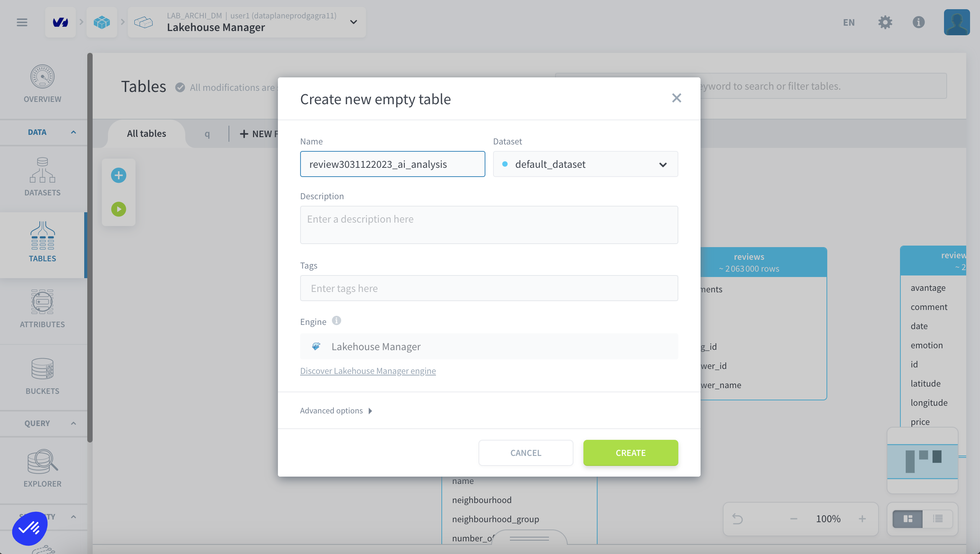Click the Engine info icon
Image resolution: width=980 pixels, height=554 pixels.
(336, 321)
